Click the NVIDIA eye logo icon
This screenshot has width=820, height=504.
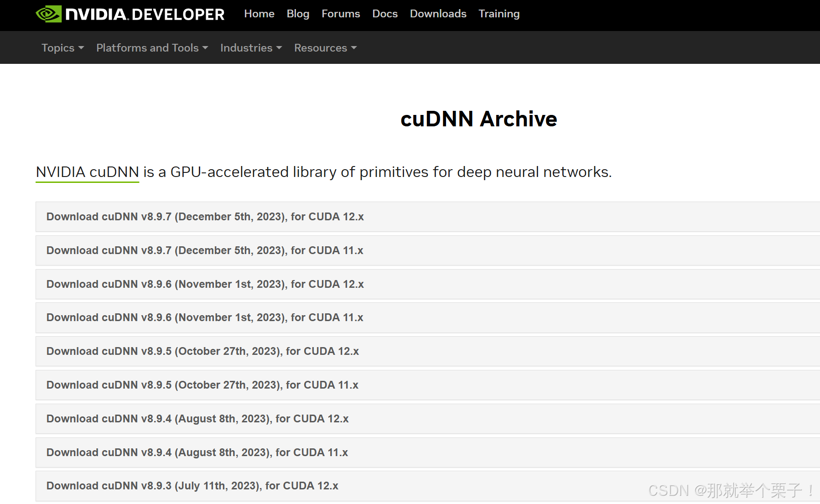tap(49, 14)
